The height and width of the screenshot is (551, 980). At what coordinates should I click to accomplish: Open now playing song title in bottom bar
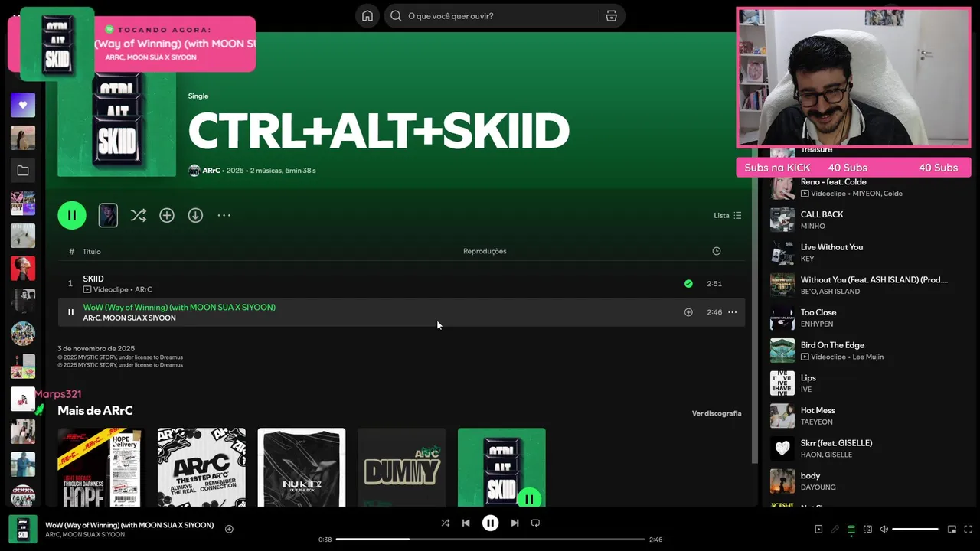[129, 525]
